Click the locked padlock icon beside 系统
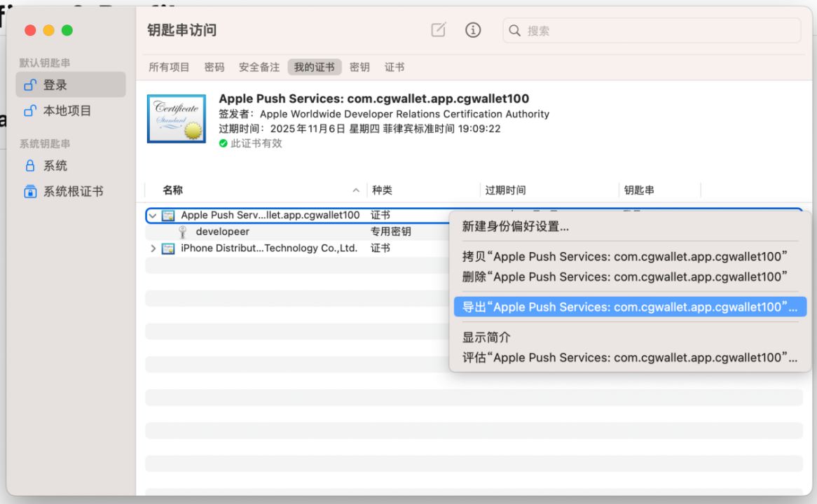Screen dimensions: 817x504 [x=30, y=166]
